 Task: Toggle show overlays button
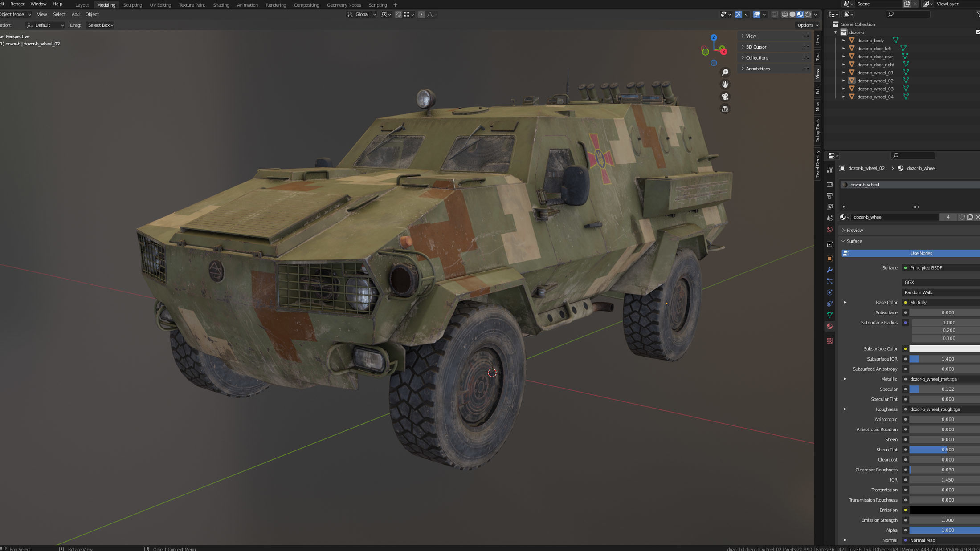click(756, 14)
